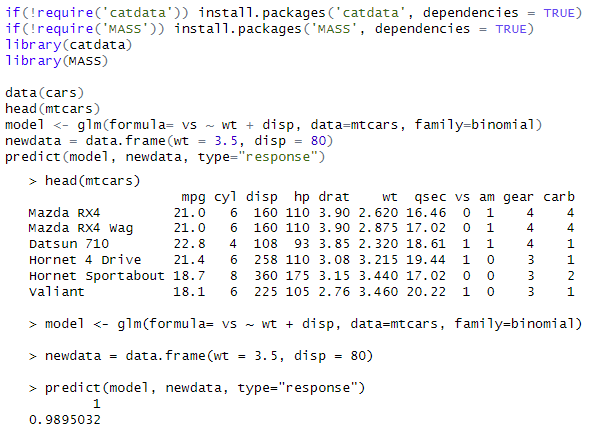Select the qsec column header

(x=430, y=197)
